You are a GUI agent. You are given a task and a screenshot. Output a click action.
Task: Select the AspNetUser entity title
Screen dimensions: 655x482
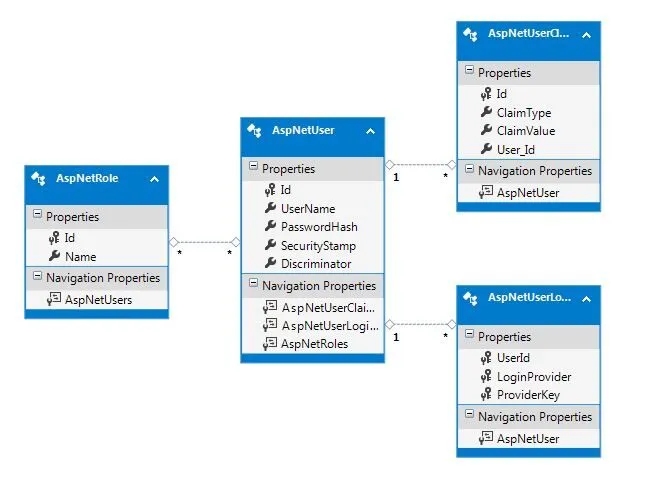pyautogui.click(x=303, y=130)
